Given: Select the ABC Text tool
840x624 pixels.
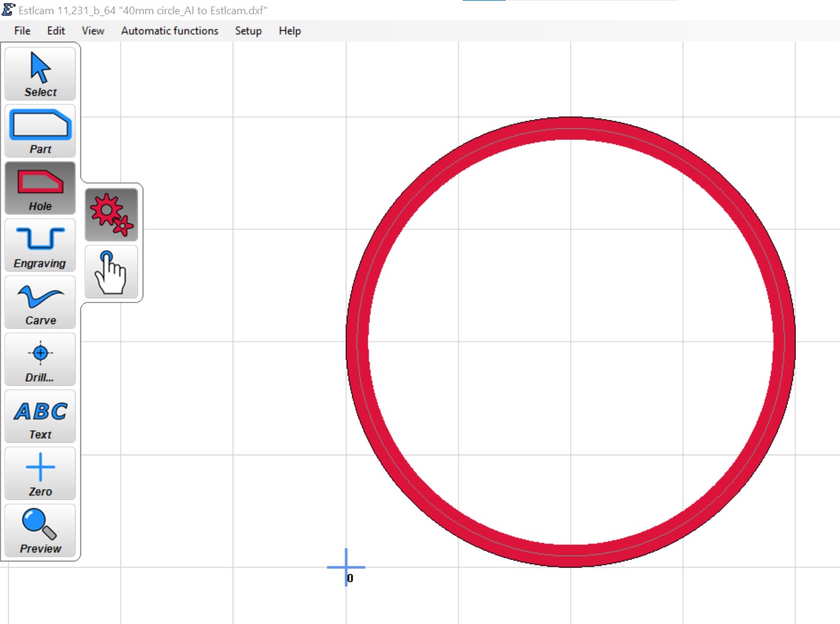Looking at the screenshot, I should [40, 416].
